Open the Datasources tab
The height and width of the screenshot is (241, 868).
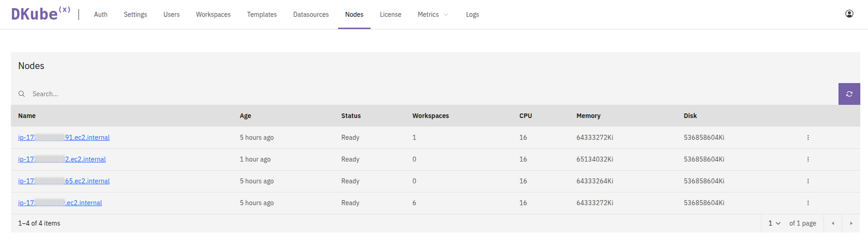click(x=311, y=15)
